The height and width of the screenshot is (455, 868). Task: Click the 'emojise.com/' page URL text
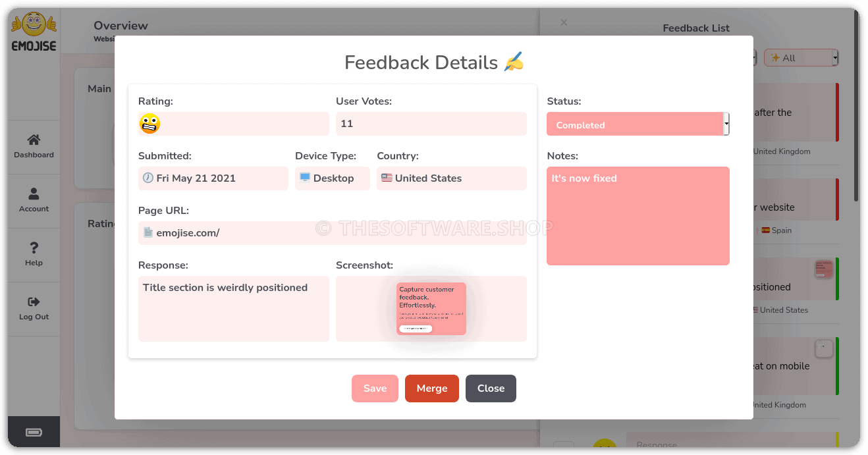(x=188, y=233)
